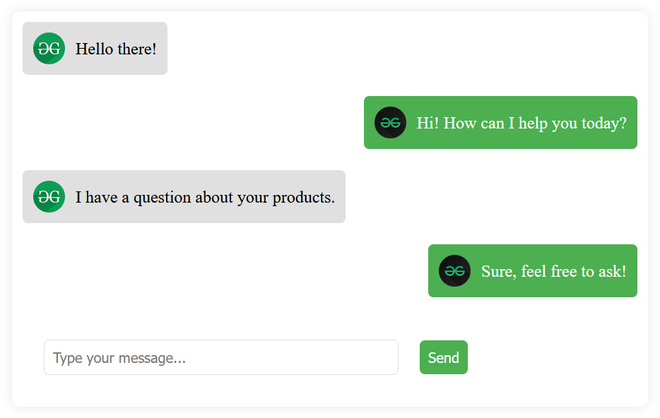The height and width of the screenshot is (418, 660).
Task: Click the avatar in "Sure, feel free to ask!"
Action: click(x=454, y=270)
